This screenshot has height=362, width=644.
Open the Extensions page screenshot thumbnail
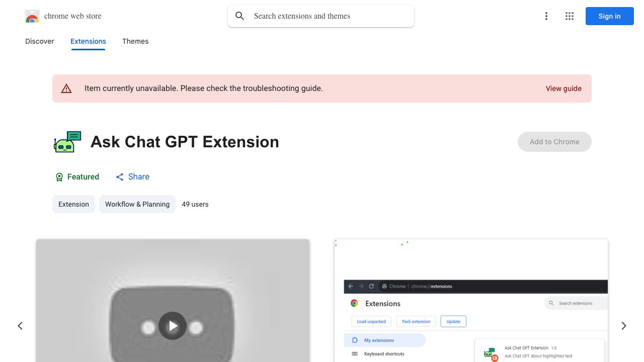[x=471, y=301]
